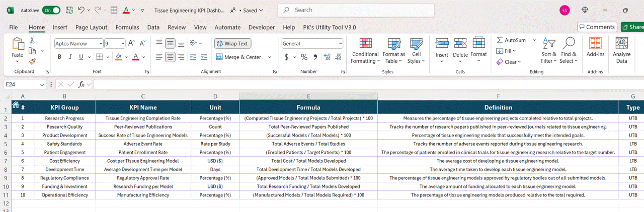Click the Increase Font Size icon
This screenshot has height=212, width=644.
131,44
